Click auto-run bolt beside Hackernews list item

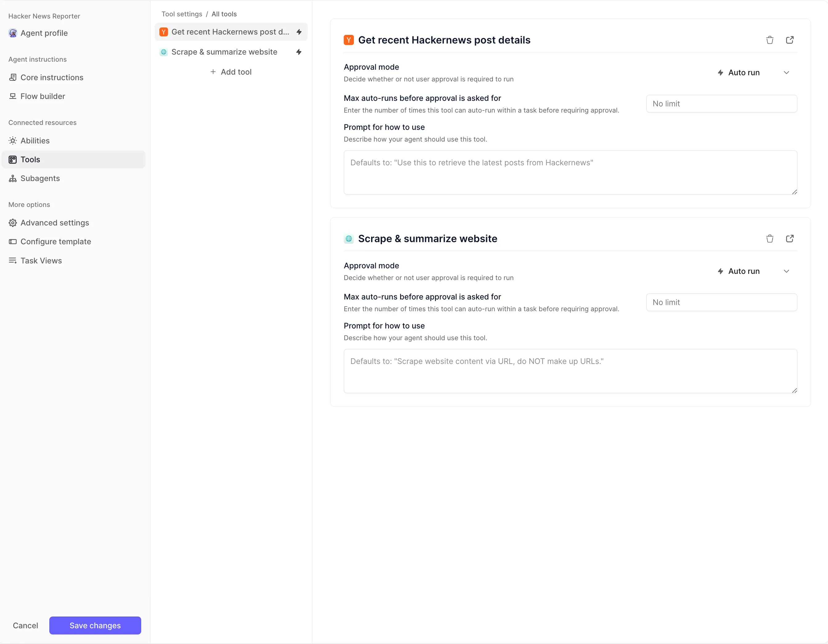299,32
